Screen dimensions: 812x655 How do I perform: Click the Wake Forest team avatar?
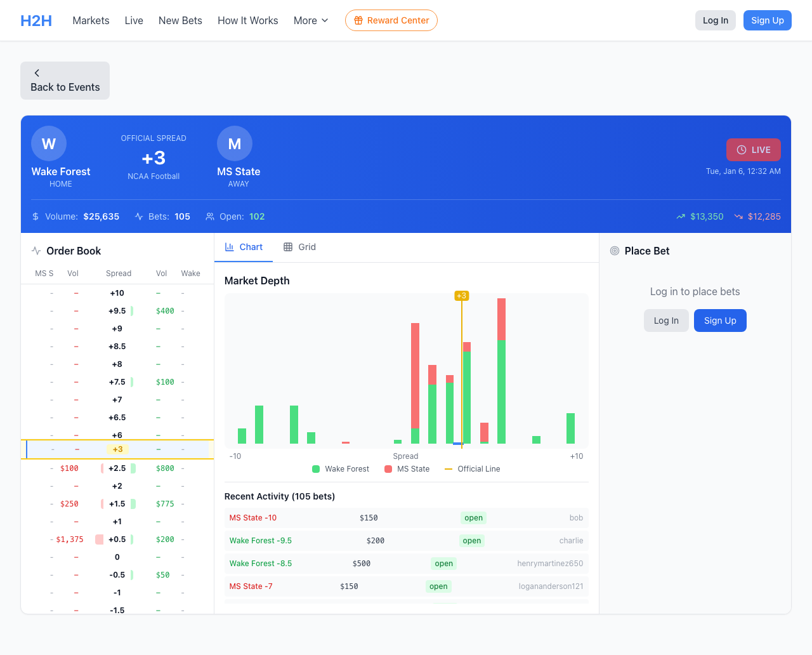(49, 143)
